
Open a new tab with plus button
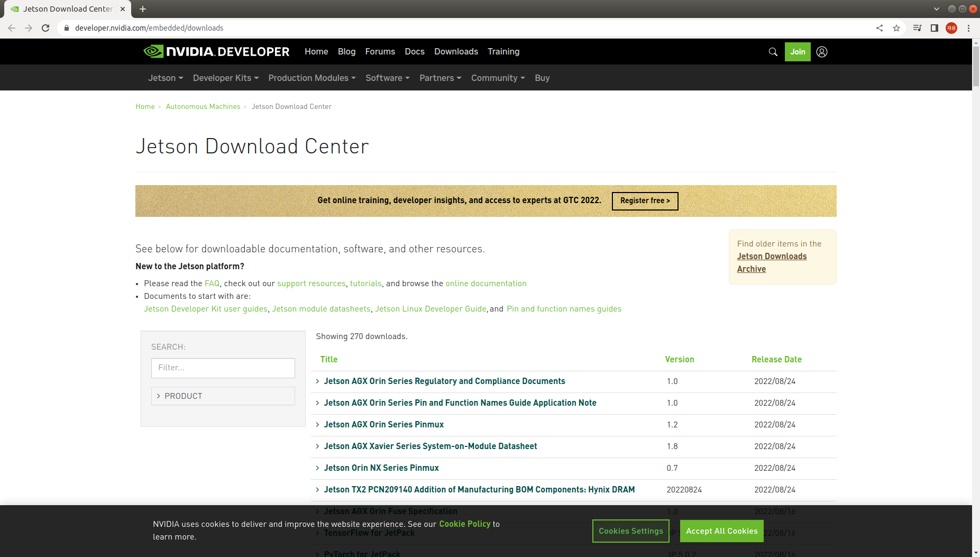point(143,9)
